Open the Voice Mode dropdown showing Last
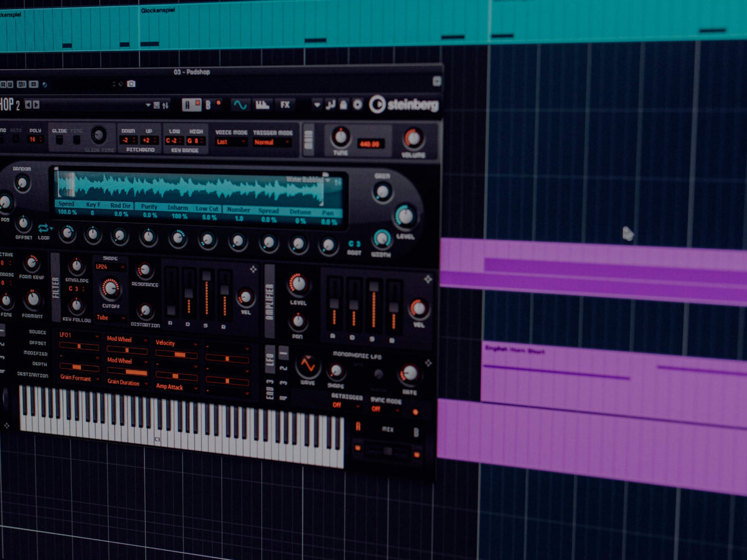Viewport: 747px width, 560px height. 230,142
